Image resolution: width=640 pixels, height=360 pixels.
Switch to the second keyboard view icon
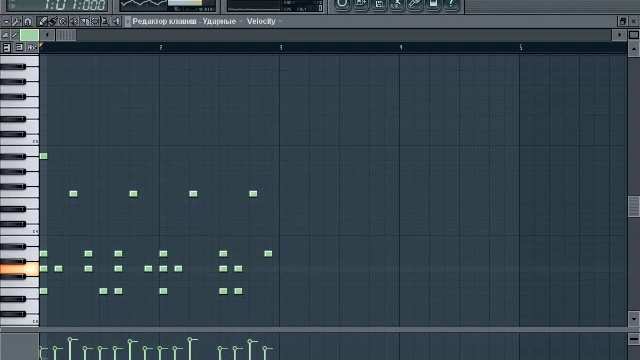19,48
